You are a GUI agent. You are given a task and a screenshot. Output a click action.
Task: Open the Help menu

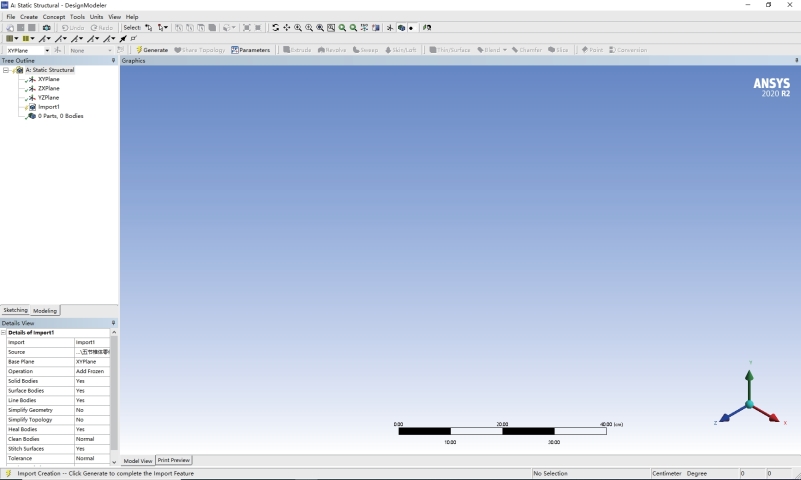pyautogui.click(x=132, y=16)
